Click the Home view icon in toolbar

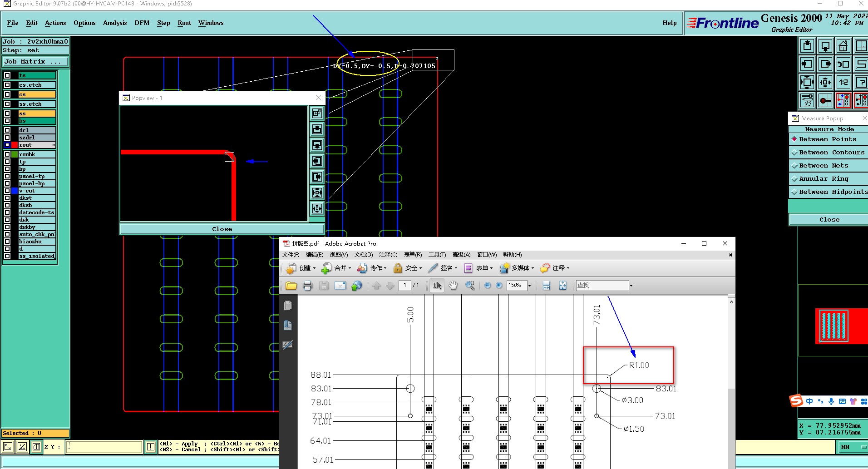[843, 46]
